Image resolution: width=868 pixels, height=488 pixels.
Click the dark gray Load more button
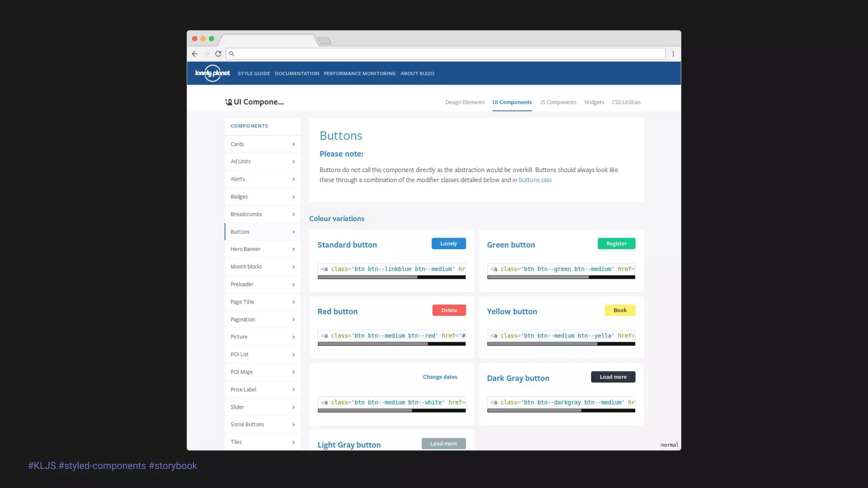coord(613,377)
